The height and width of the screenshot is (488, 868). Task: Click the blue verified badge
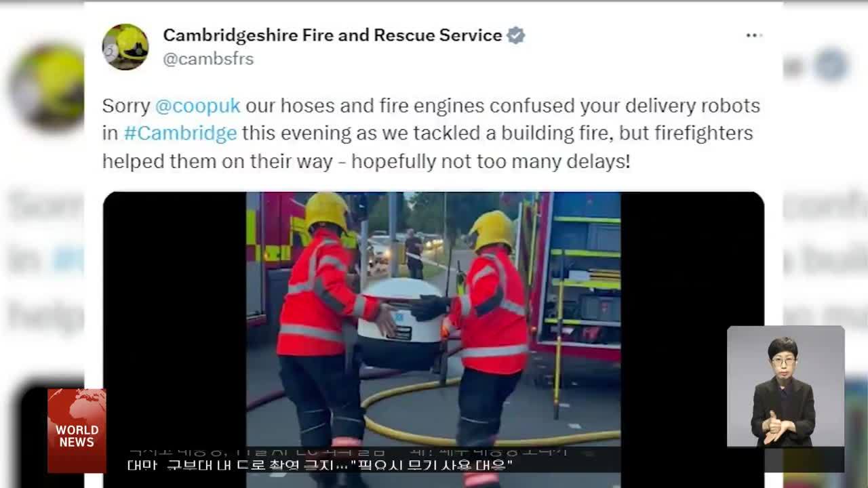pos(516,35)
